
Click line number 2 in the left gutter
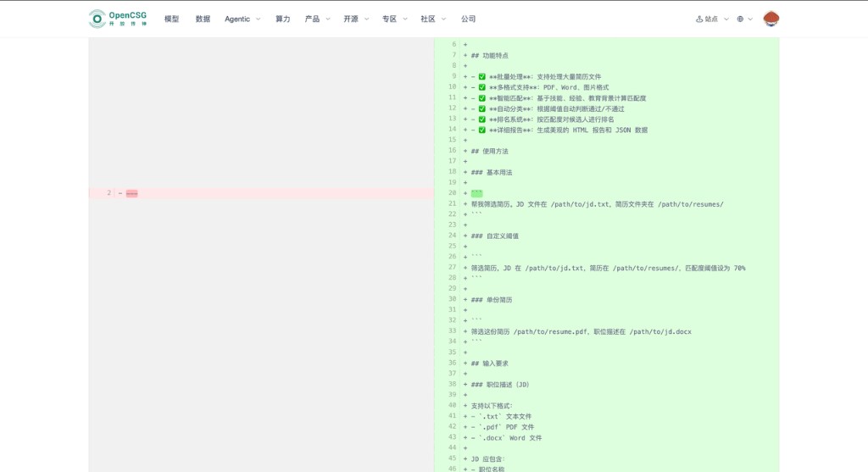coord(109,192)
